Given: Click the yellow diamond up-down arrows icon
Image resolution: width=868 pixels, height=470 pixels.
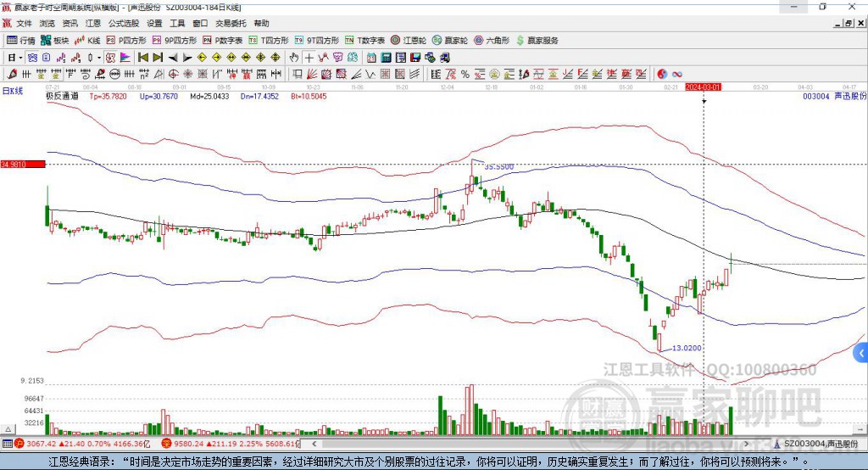Looking at the screenshot, I should point(275,57).
